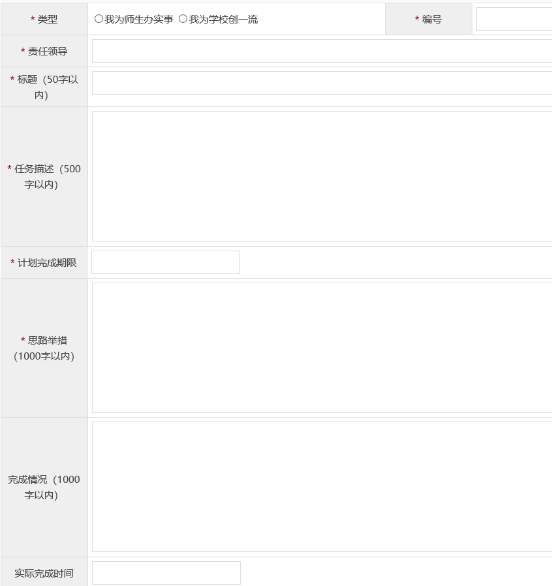This screenshot has width=552, height=586.
Task: Click the 标题 (50字以内) label
Action: pyautogui.click(x=44, y=87)
